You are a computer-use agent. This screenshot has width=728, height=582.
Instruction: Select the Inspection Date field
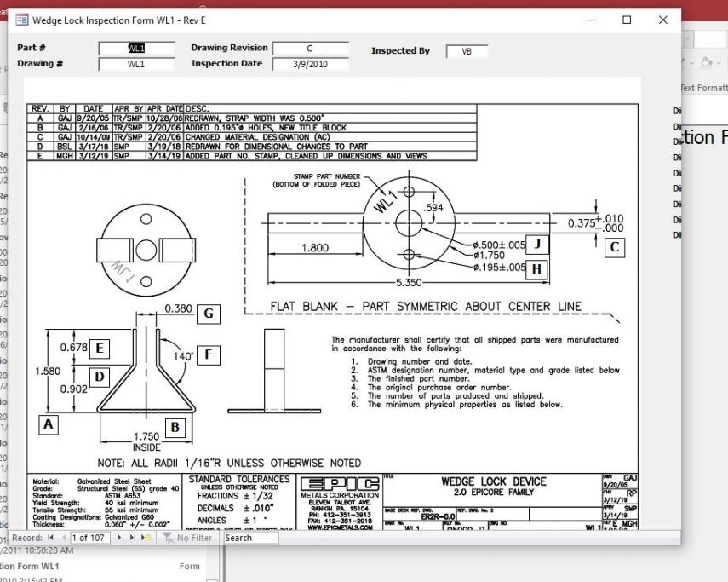311,64
